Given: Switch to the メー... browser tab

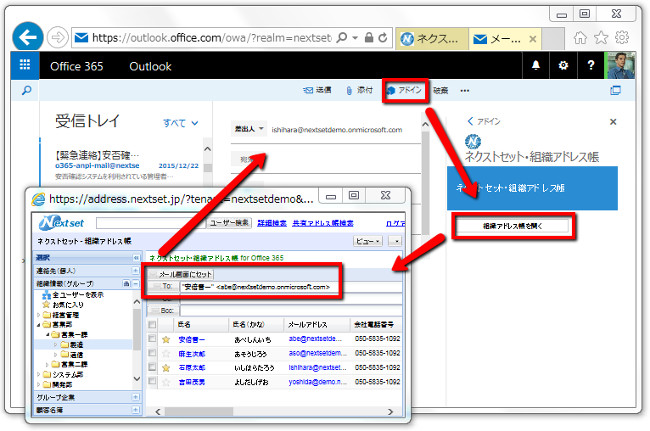Looking at the screenshot, I should coord(497,39).
